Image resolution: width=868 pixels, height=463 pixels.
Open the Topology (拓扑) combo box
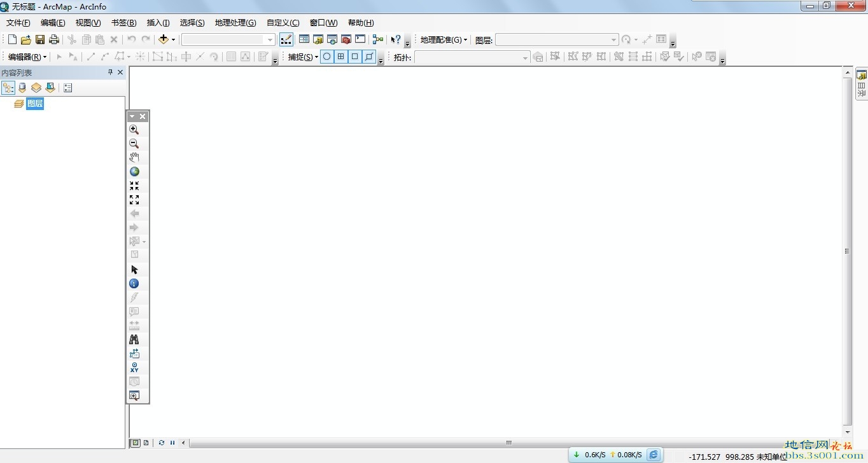[x=472, y=57]
